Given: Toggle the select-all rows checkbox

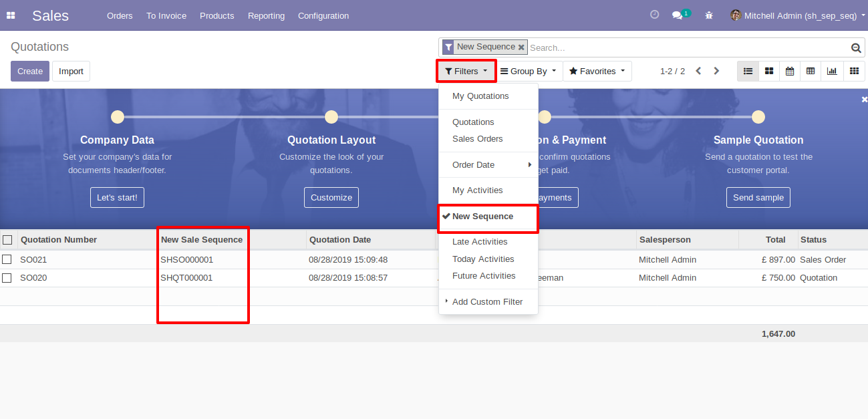Looking at the screenshot, I should tap(7, 240).
